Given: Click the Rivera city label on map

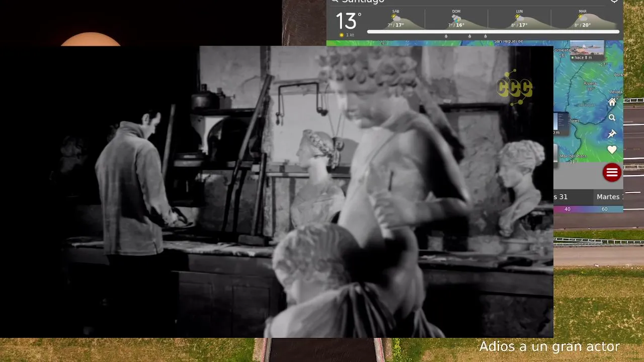Looking at the screenshot, I should [590, 83].
